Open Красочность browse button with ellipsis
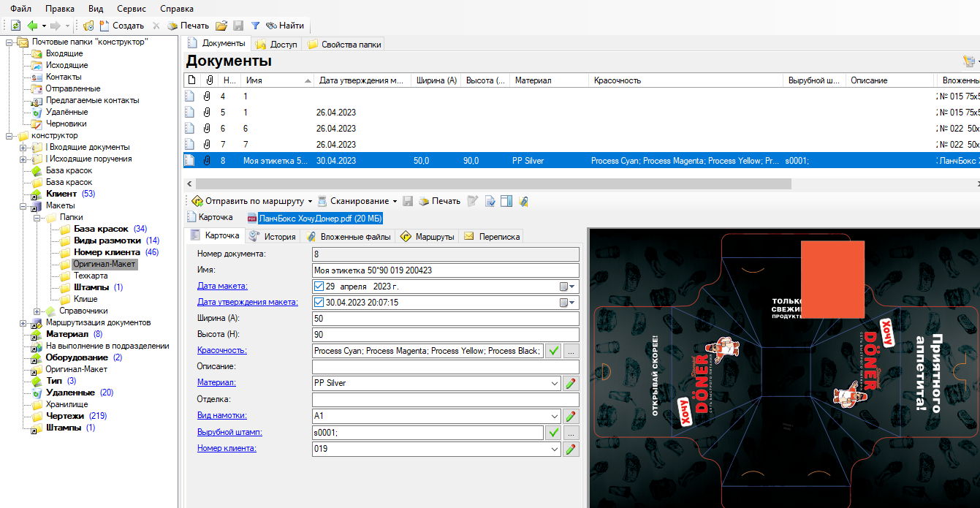The image size is (980, 508). coord(571,351)
